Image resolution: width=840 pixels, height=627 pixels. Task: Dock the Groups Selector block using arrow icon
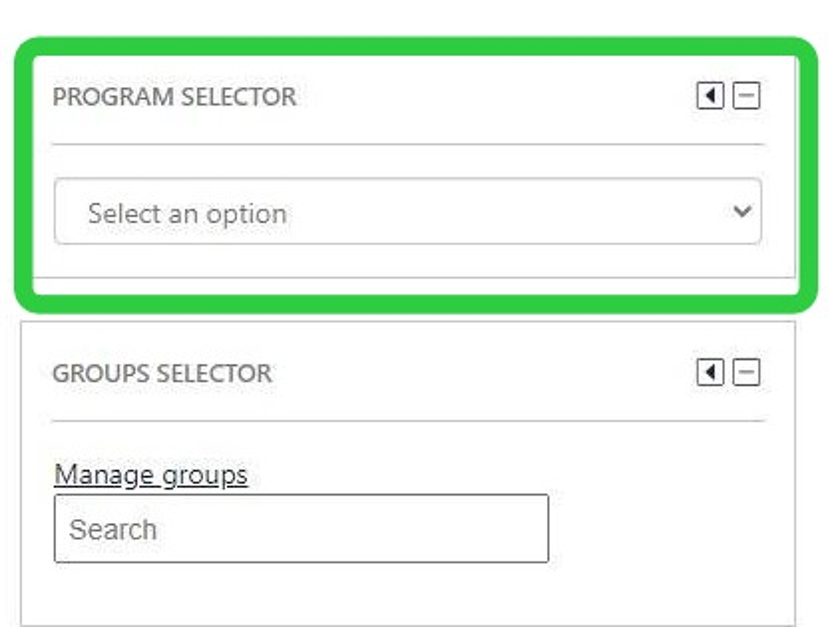709,372
